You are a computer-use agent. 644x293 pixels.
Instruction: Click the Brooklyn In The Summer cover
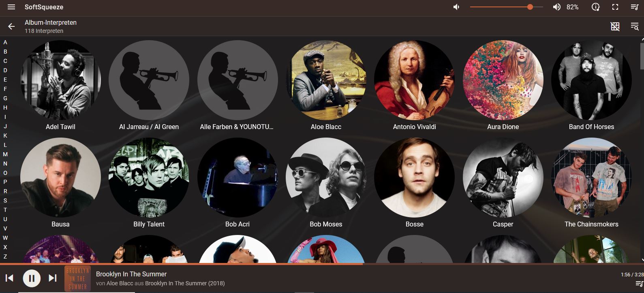(77, 278)
